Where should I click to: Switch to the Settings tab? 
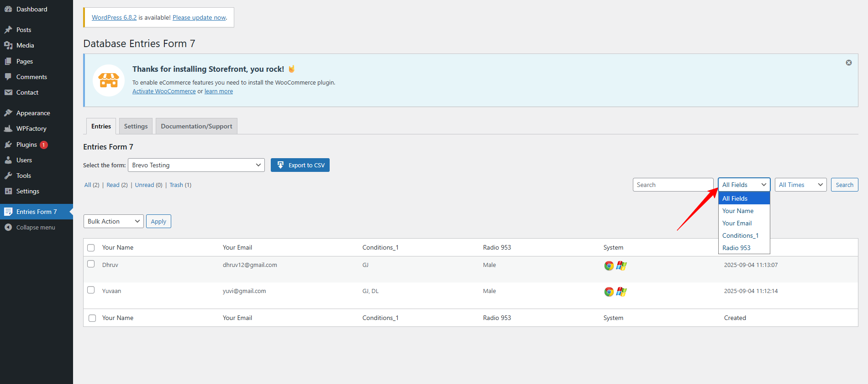[136, 126]
